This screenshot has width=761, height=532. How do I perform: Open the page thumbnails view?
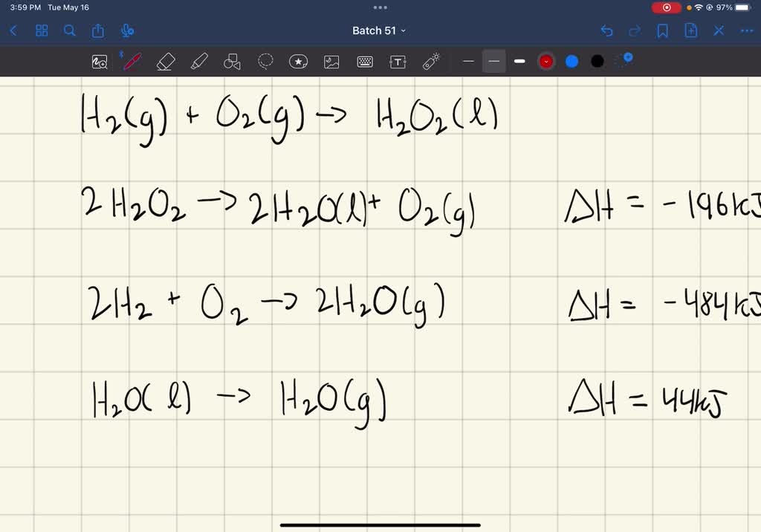click(42, 30)
